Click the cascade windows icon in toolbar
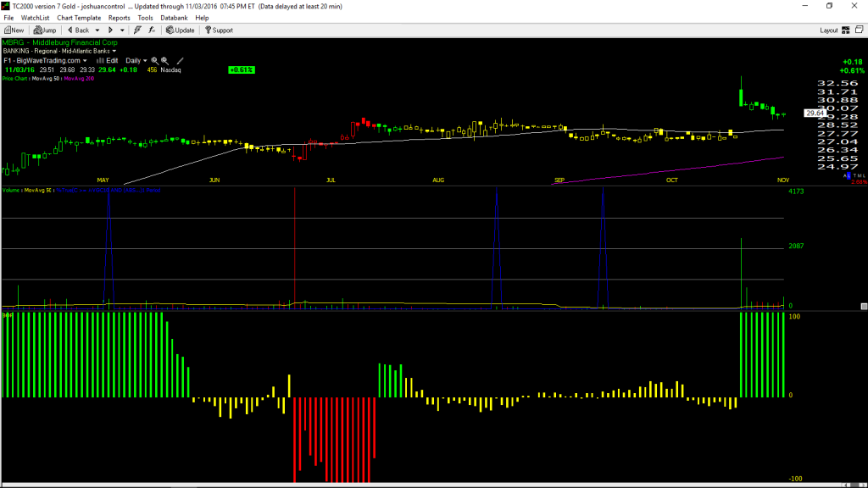Screen dimensions: 868x488 860,30
